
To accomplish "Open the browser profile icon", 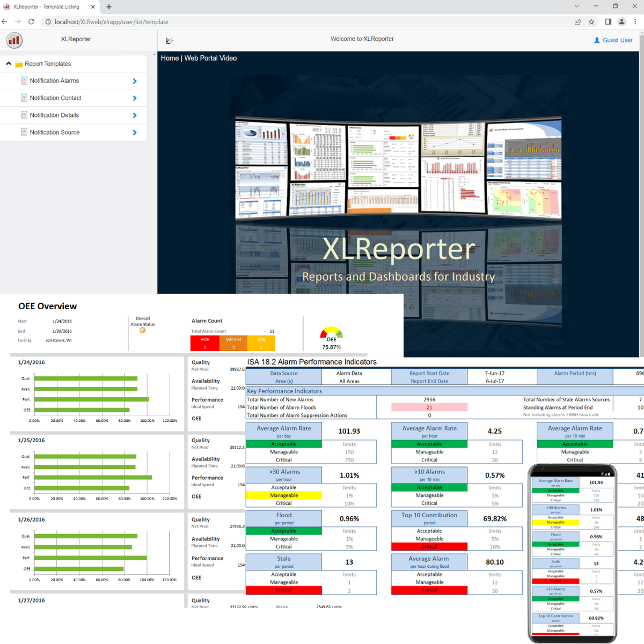I will [621, 21].
